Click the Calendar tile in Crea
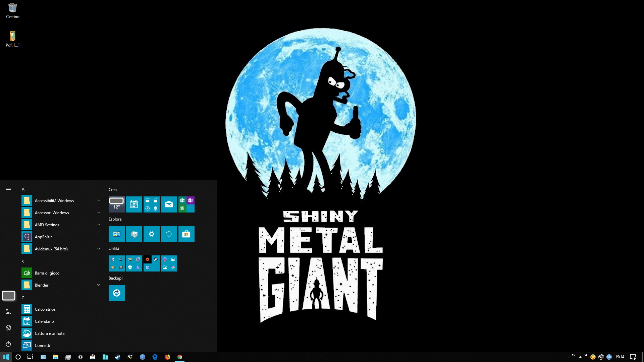The width and height of the screenshot is (644, 362). pos(134,204)
